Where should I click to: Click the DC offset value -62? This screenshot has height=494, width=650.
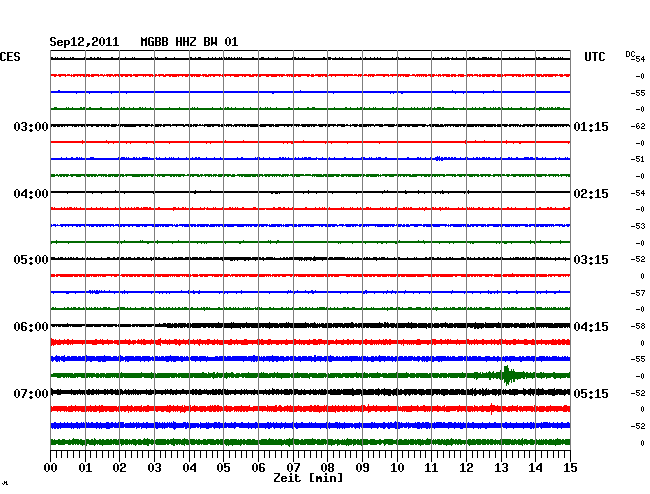point(638,126)
